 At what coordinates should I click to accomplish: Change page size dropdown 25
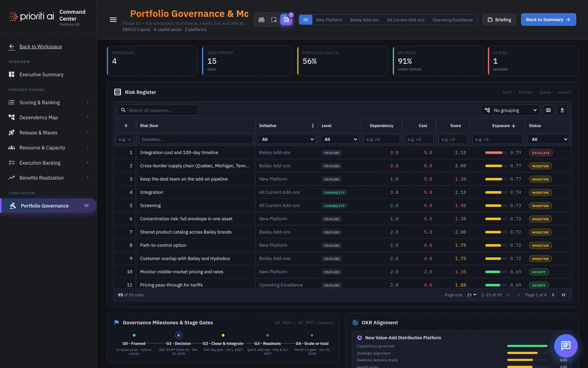coord(471,295)
